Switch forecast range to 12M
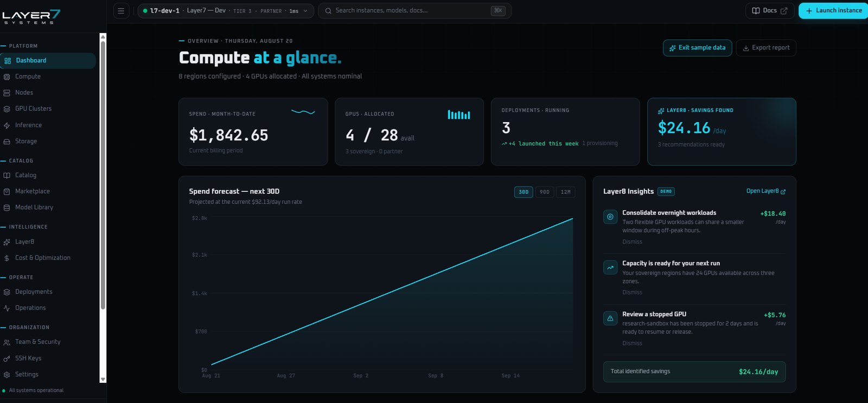Image resolution: width=868 pixels, height=403 pixels. 566,192
